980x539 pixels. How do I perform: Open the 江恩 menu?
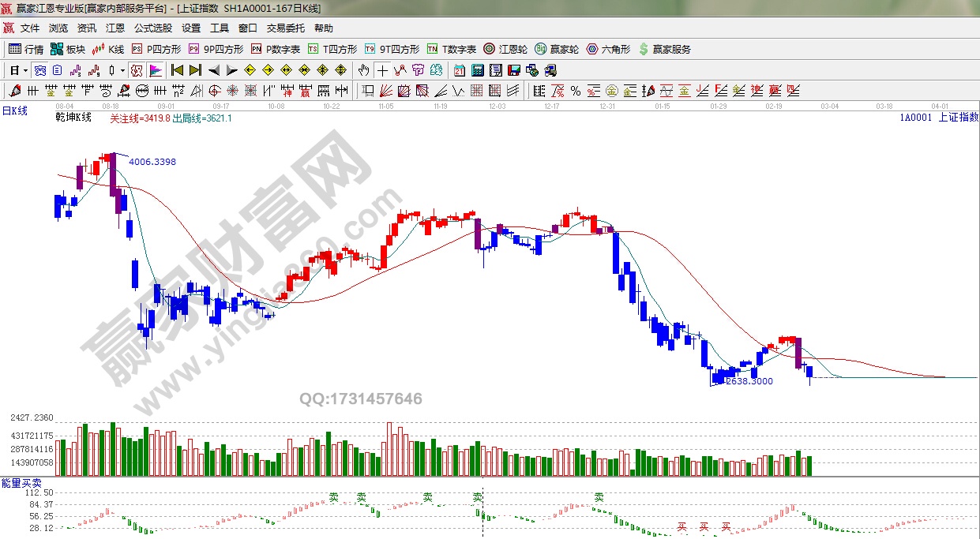pyautogui.click(x=115, y=28)
